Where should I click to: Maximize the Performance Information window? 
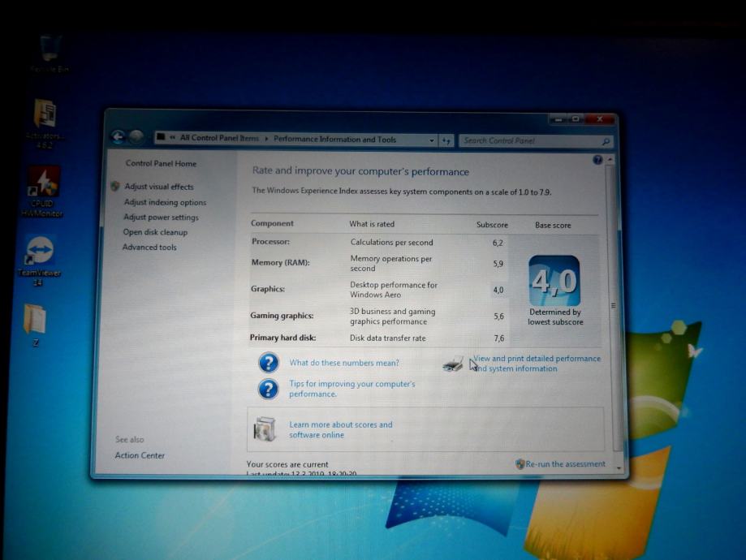point(576,119)
